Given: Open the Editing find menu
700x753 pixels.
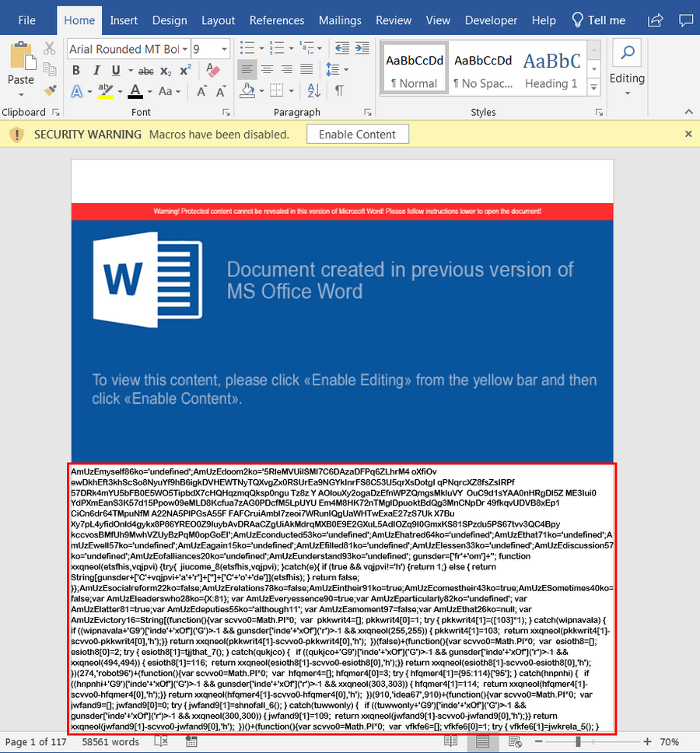Looking at the screenshot, I should (x=627, y=67).
